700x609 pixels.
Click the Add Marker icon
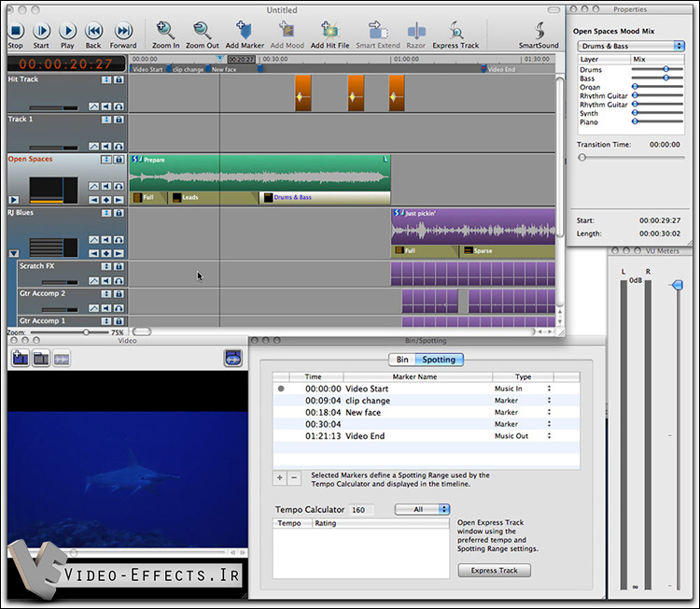coord(244,30)
